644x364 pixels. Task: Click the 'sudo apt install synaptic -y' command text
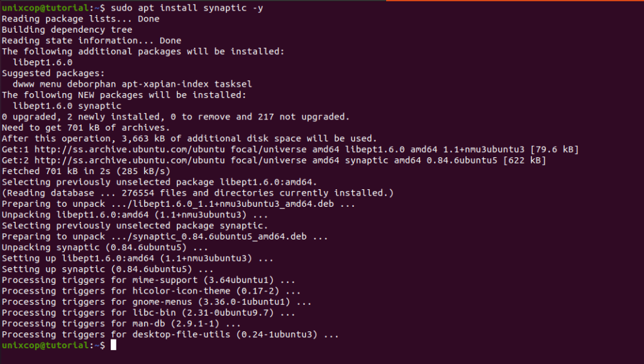click(187, 8)
